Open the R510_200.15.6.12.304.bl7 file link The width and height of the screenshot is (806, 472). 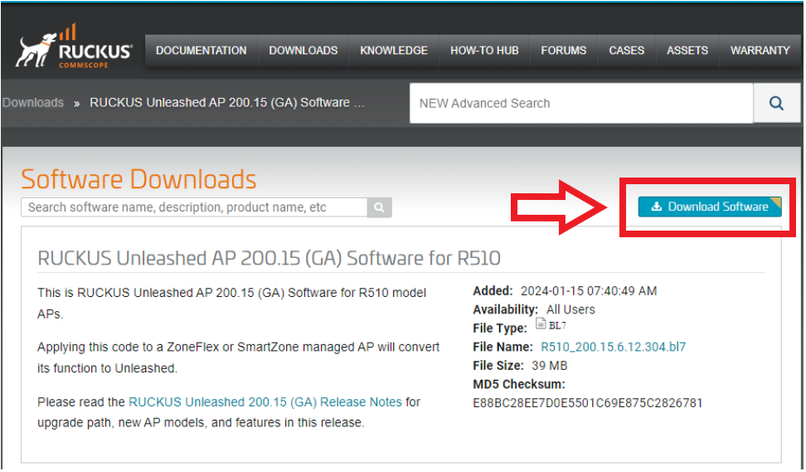click(x=609, y=347)
